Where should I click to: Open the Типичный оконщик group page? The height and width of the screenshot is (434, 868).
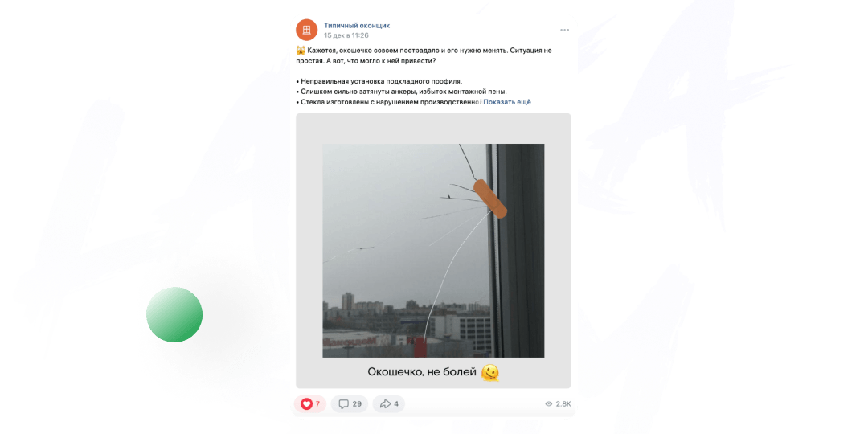coord(357,26)
